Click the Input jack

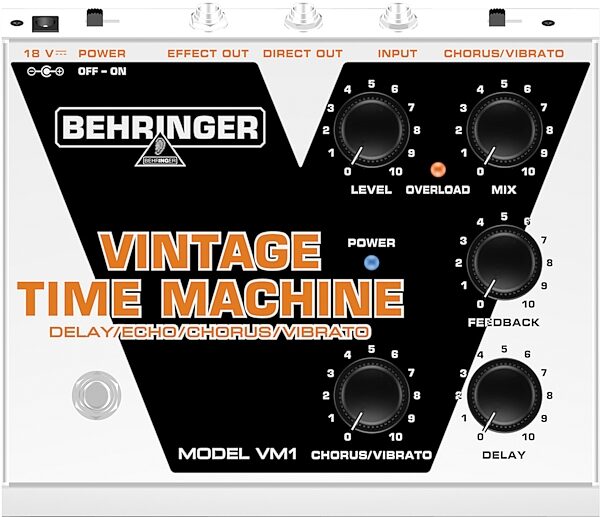pyautogui.click(x=398, y=16)
